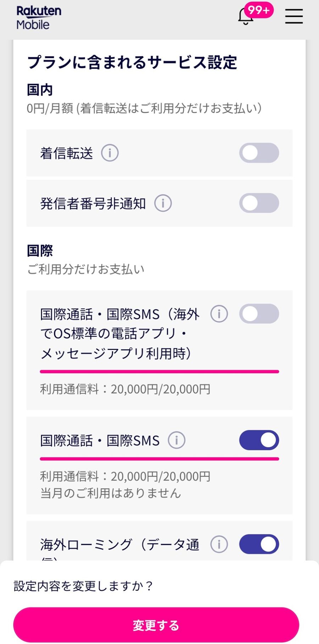
Task: Disable the 海外ローミング toggle
Action: tap(259, 544)
